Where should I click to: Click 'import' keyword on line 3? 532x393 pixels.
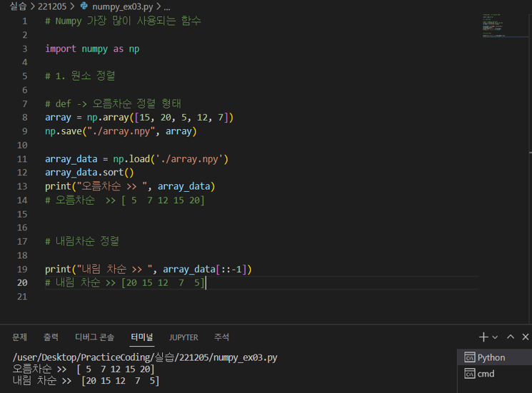click(61, 49)
